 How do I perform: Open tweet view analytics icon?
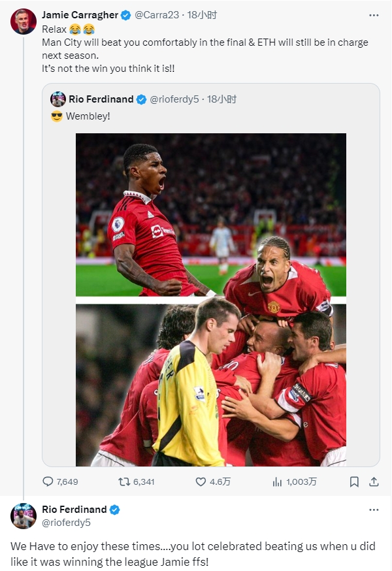277,481
